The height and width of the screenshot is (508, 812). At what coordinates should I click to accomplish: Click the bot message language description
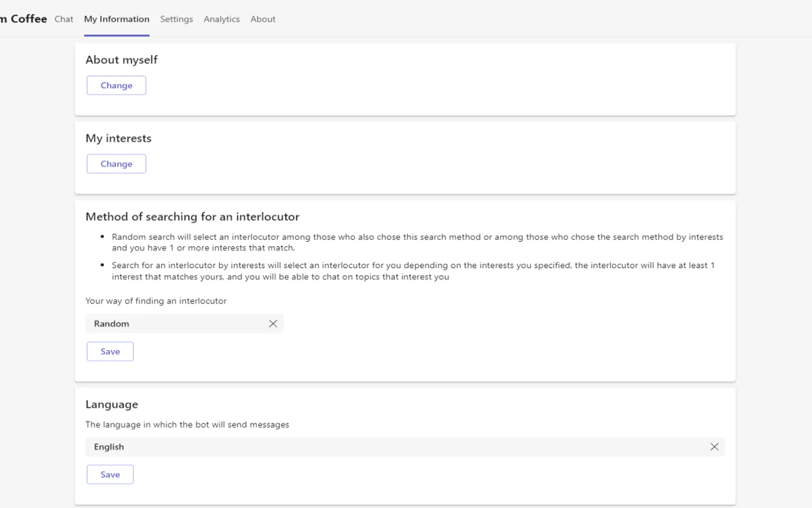click(187, 425)
